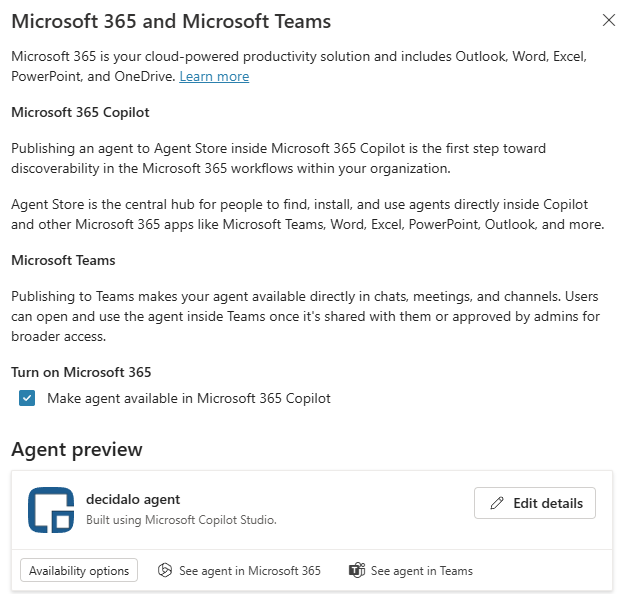The image size is (626, 594).
Task: Click the 'Microsoft Teams' section heading
Action: point(63,260)
